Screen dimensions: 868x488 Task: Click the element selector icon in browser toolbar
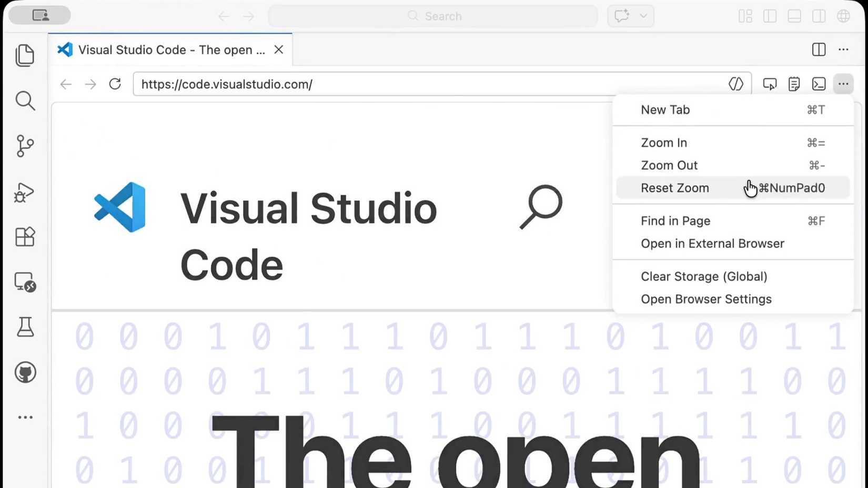770,84
